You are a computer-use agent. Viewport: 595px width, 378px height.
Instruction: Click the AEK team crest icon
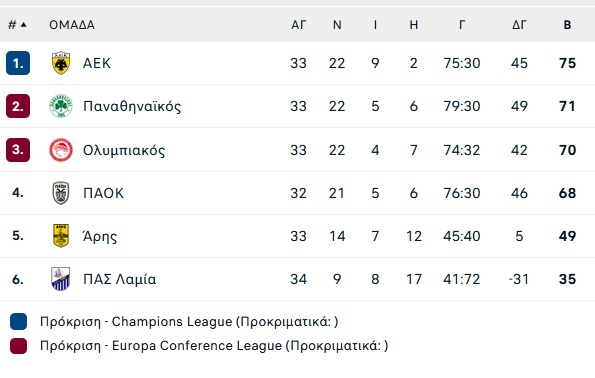(x=61, y=63)
